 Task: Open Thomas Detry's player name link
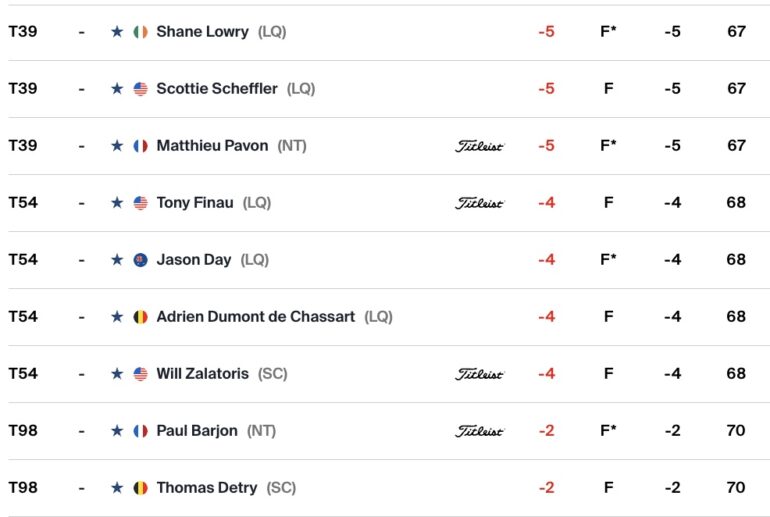(207, 488)
